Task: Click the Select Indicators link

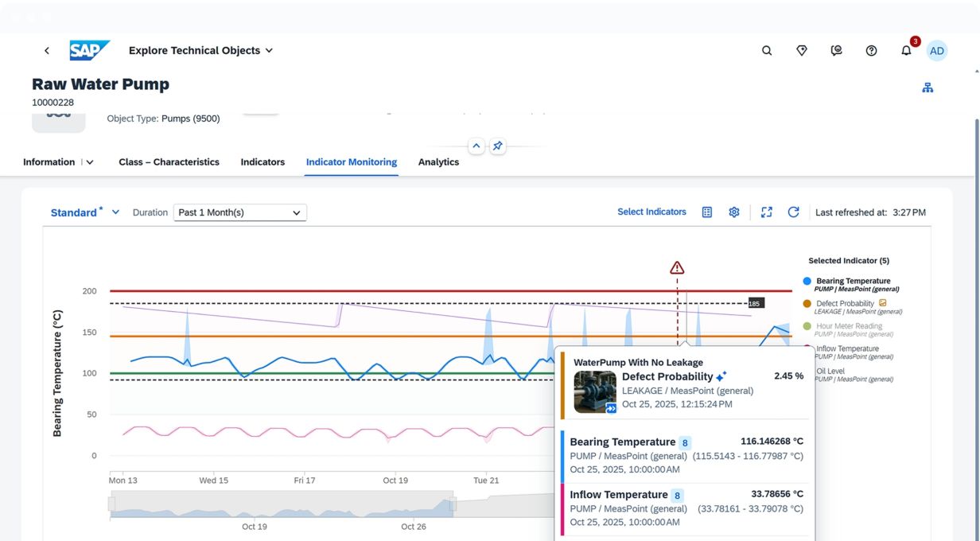Action: 651,212
